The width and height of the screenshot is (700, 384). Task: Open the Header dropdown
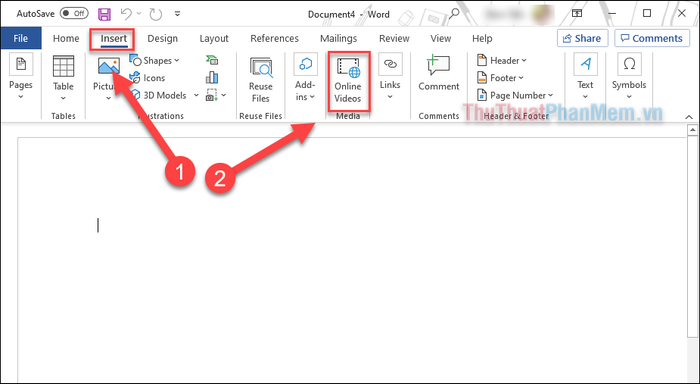point(502,60)
